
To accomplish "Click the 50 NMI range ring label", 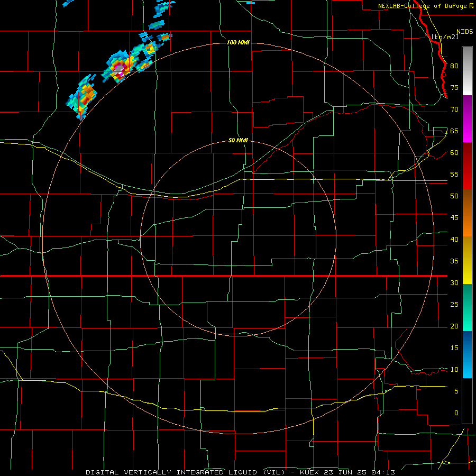I will (x=238, y=140).
